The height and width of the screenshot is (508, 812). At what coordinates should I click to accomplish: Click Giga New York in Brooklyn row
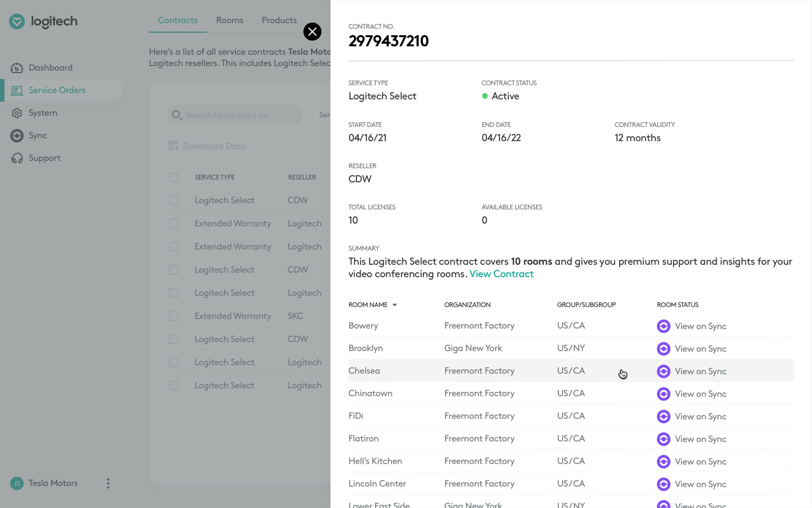[473, 348]
